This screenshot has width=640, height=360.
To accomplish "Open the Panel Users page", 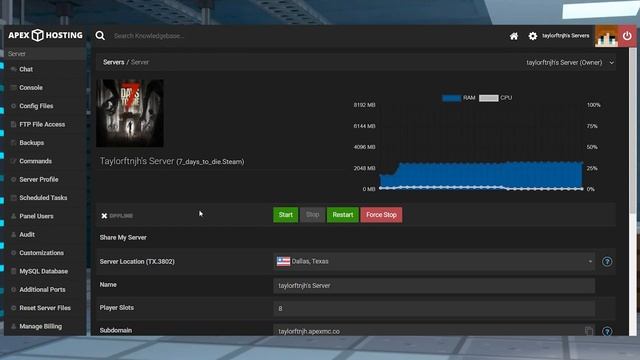I will (x=36, y=216).
